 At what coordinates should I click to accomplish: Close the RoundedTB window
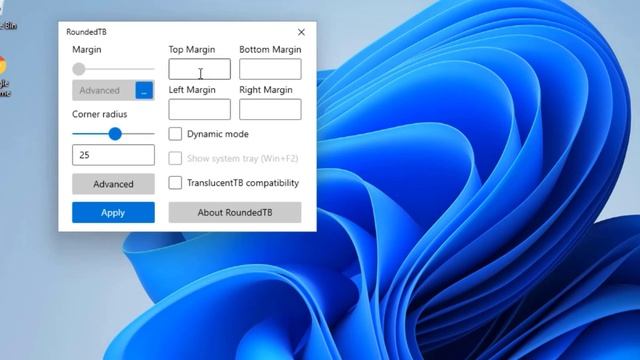[301, 32]
